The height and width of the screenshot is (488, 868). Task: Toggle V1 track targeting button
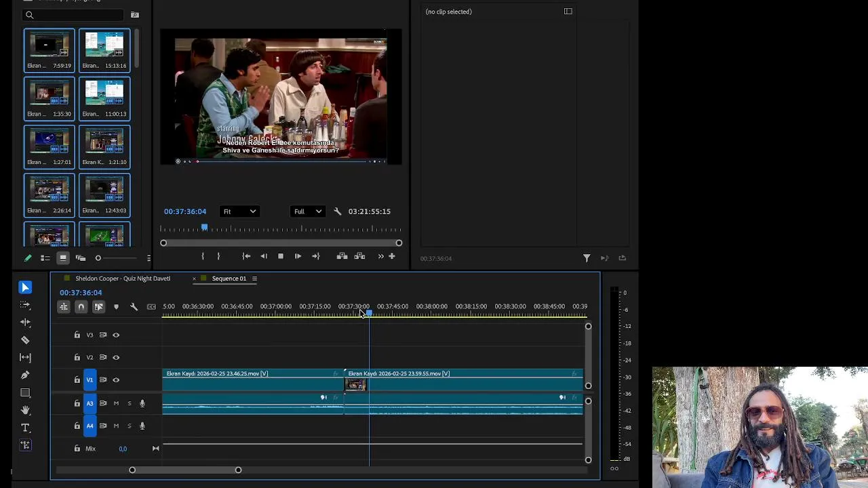tap(90, 380)
